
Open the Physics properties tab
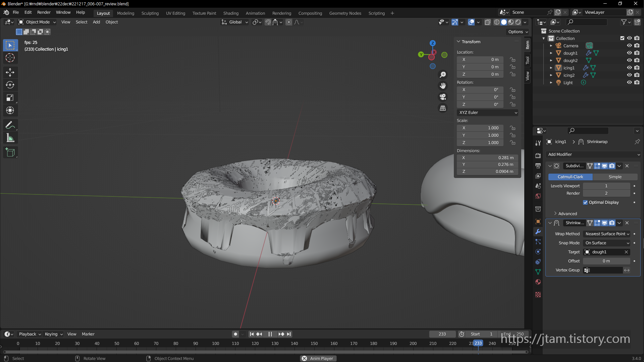tap(538, 252)
